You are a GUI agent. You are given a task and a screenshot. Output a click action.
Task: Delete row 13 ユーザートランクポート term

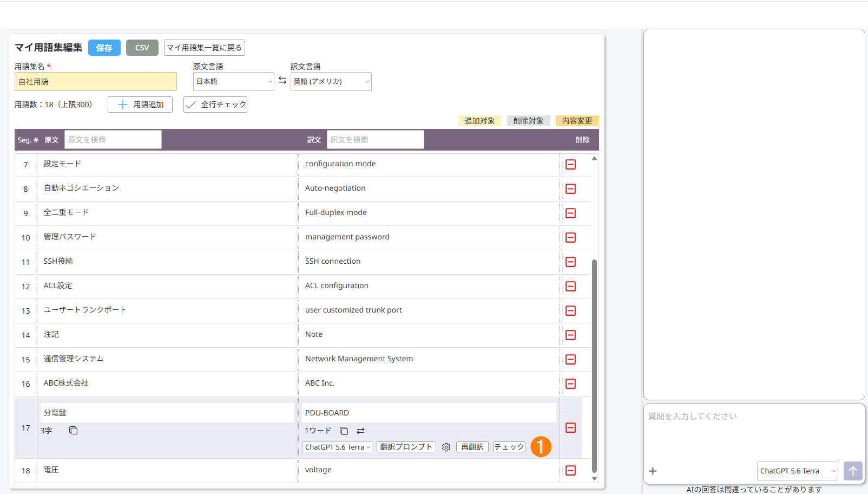pyautogui.click(x=570, y=310)
